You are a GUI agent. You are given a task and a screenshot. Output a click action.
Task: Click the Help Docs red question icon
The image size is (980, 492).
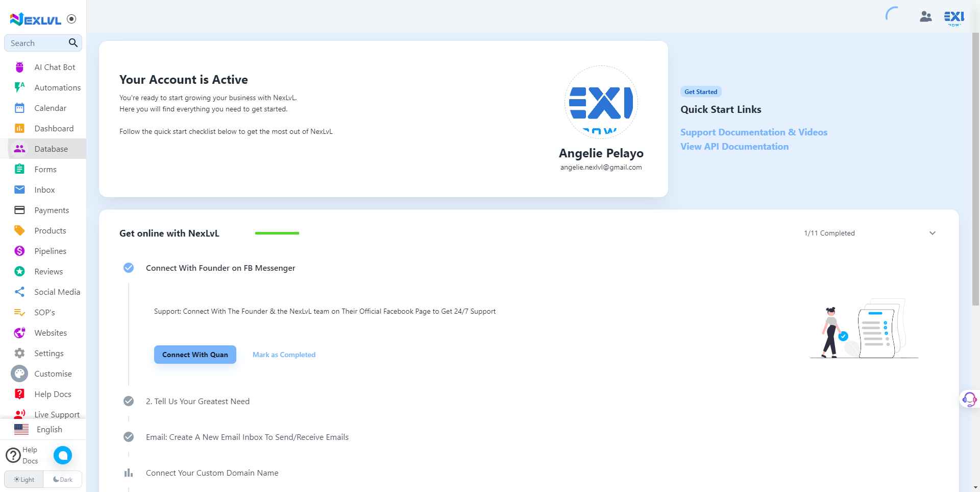point(19,394)
